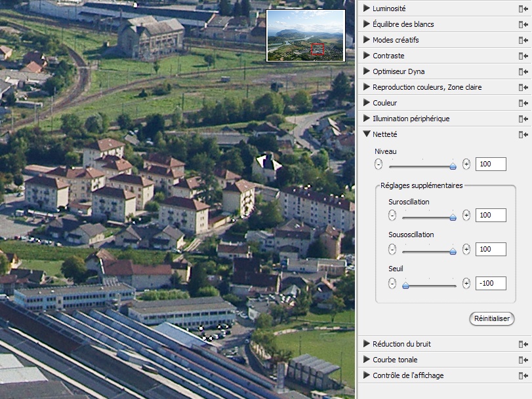Click the Seuil value input field
The width and height of the screenshot is (532, 399).
point(491,283)
